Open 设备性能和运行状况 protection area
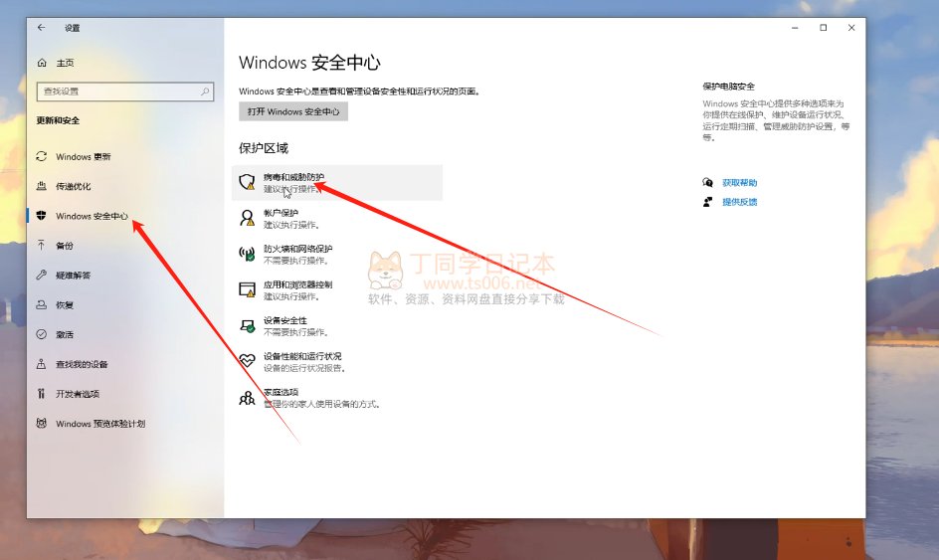This screenshot has width=939, height=560. 337,361
